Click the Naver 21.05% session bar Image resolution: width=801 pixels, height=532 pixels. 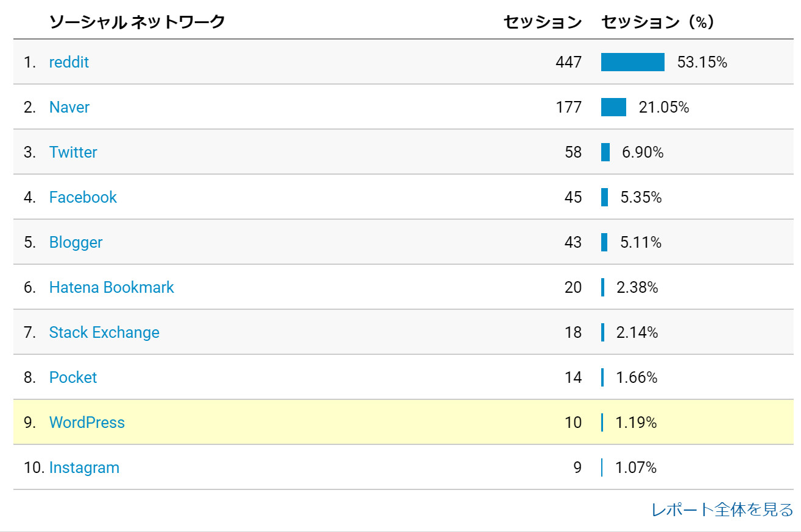pyautogui.click(x=613, y=107)
